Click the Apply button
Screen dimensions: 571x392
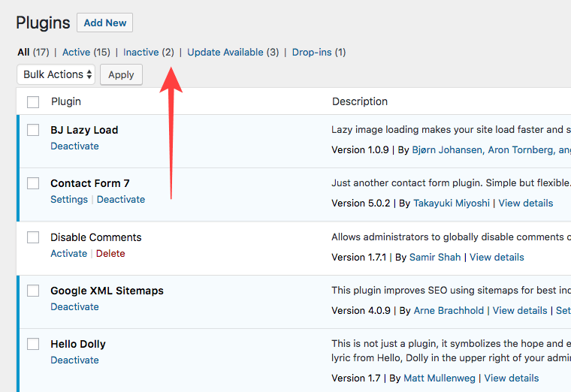121,74
